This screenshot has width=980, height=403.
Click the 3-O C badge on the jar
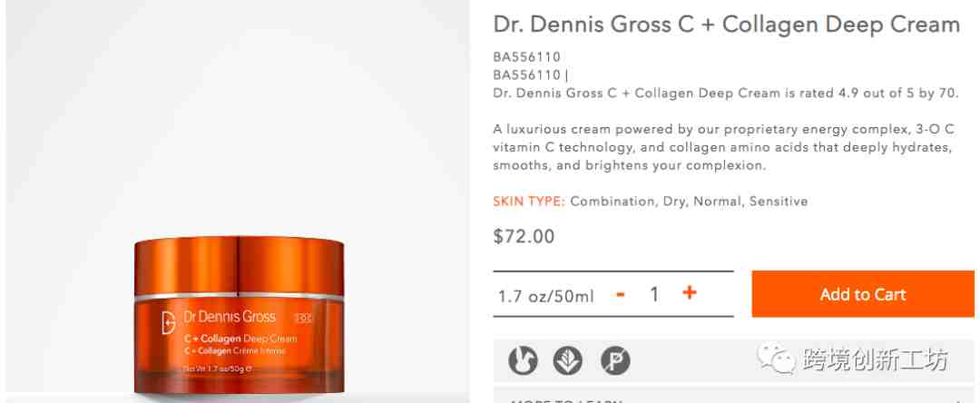303,318
